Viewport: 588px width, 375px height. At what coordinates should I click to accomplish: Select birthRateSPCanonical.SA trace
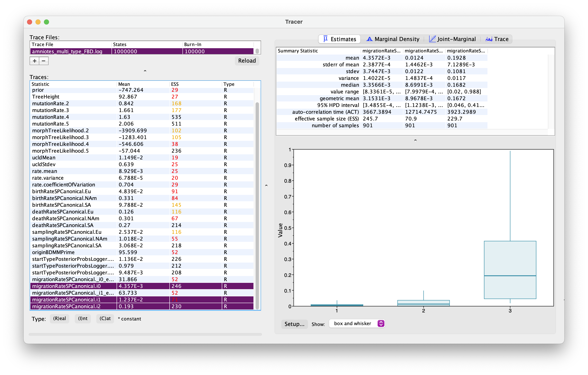[x=142, y=205]
